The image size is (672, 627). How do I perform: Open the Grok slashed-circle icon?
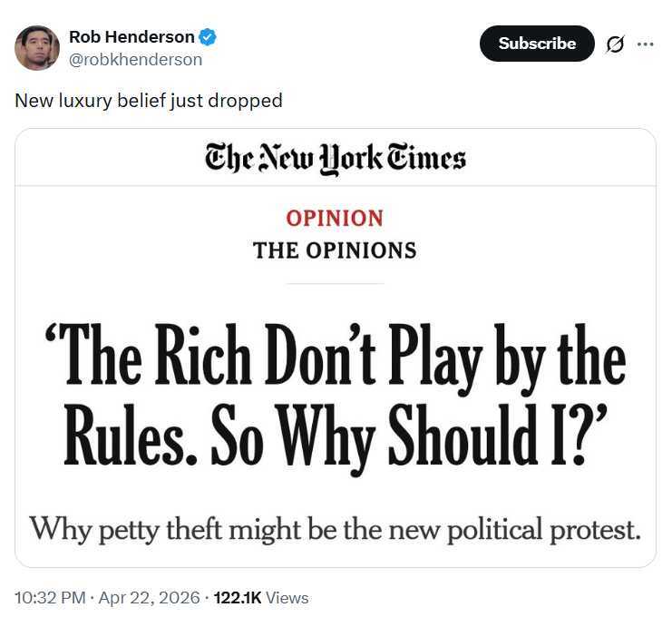tap(615, 44)
